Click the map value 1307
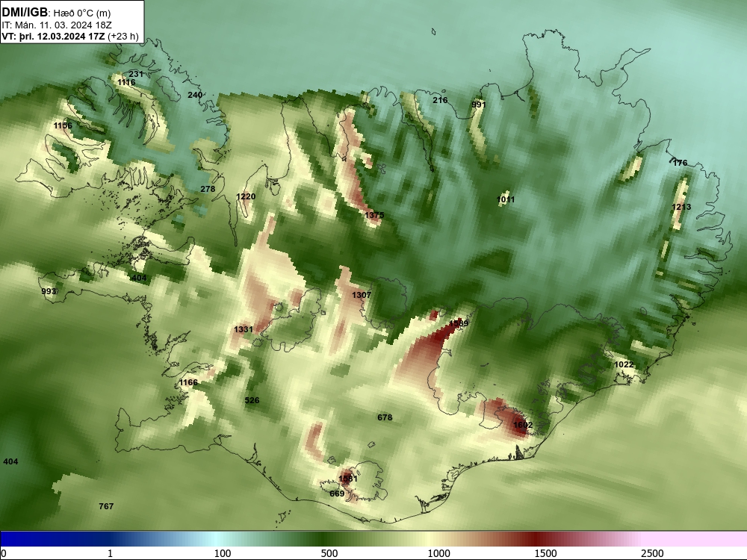Image resolution: width=747 pixels, height=560 pixels. pyautogui.click(x=362, y=295)
